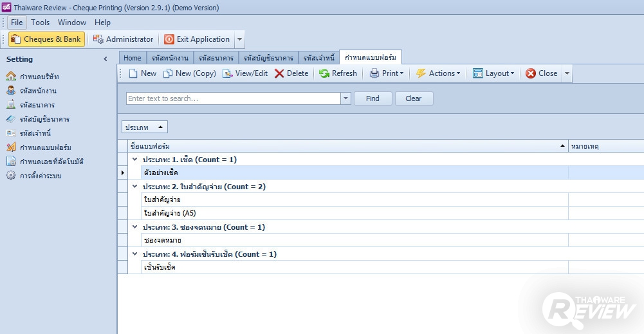
Task: Open the File menu
Action: tap(17, 23)
